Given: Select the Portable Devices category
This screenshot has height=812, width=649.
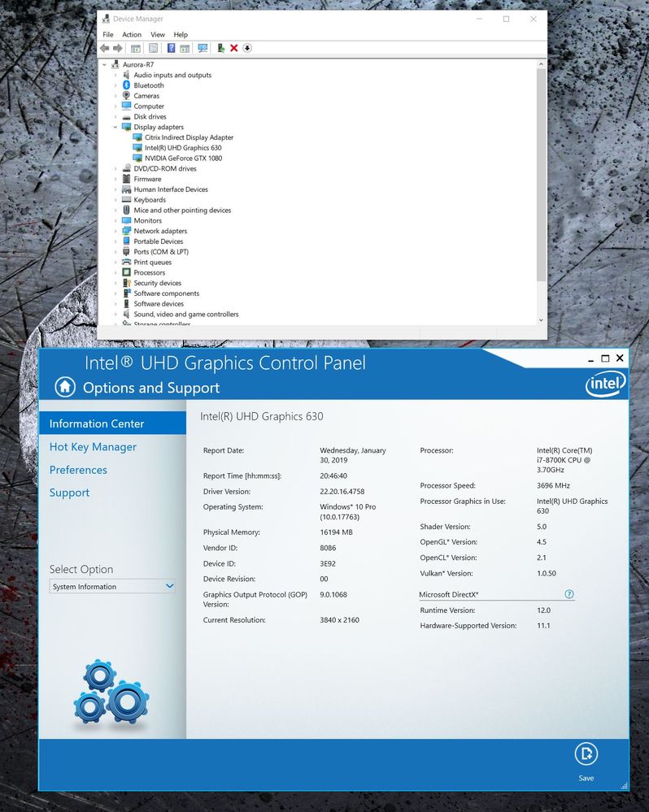Looking at the screenshot, I should coord(158,241).
